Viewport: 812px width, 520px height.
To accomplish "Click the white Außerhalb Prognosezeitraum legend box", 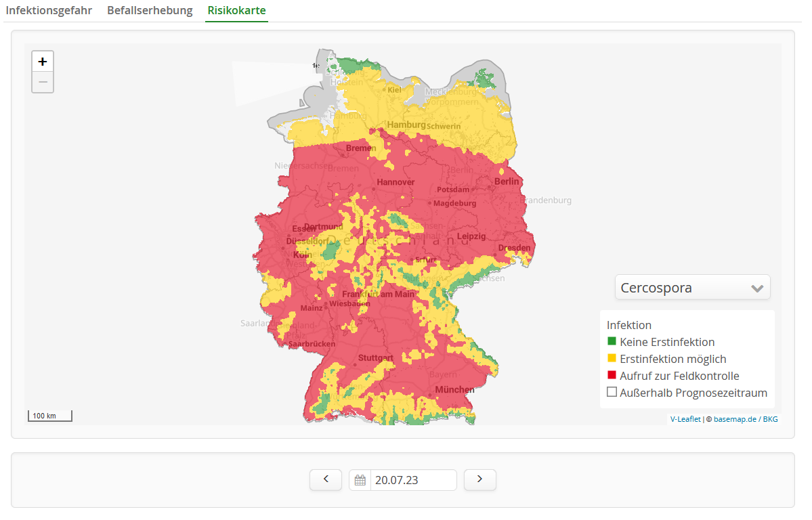I will click(612, 393).
